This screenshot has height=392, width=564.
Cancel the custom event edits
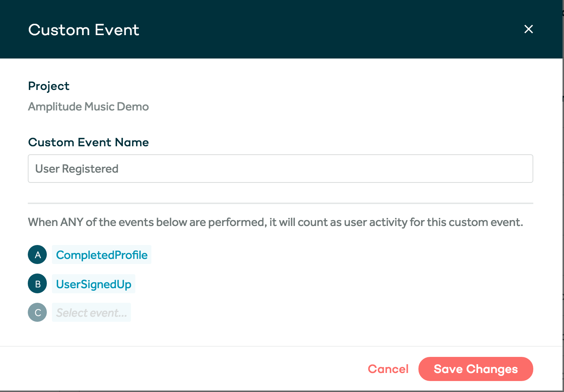[388, 369]
